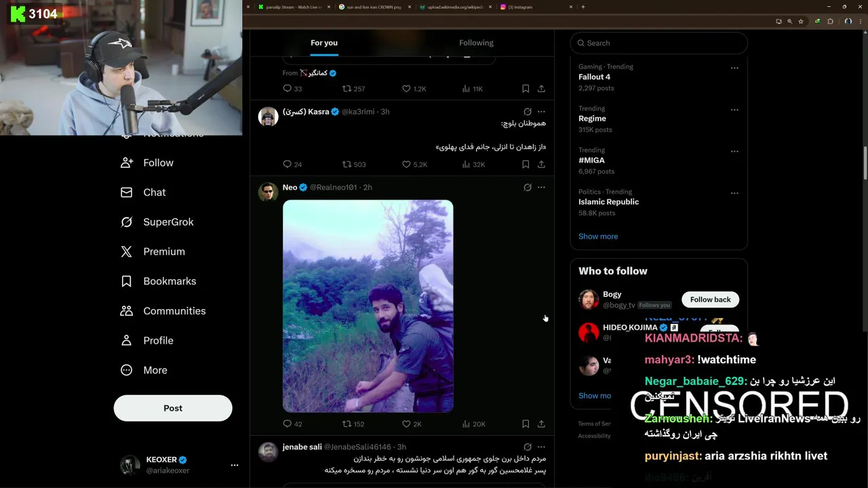Switch to For you tab
Screen dimensions: 868x488
pyautogui.click(x=324, y=43)
